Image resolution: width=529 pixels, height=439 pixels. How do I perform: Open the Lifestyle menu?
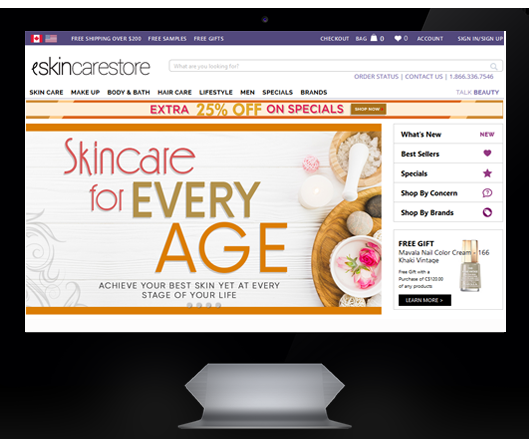point(216,92)
